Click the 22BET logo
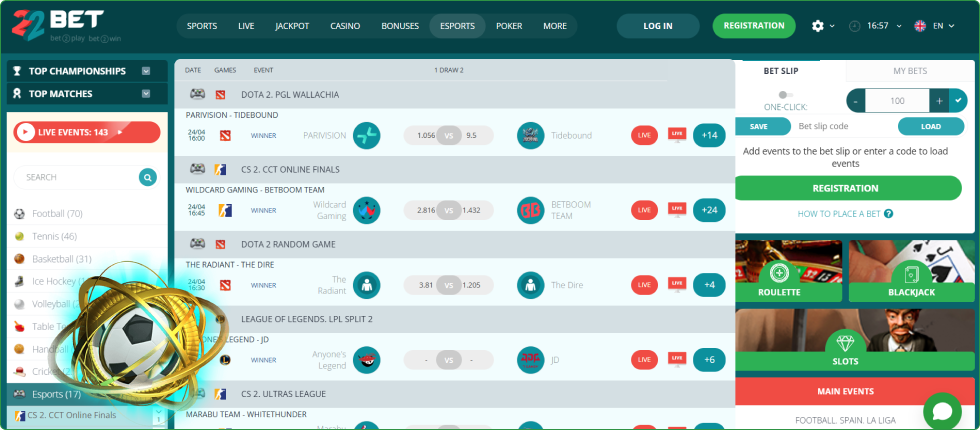The width and height of the screenshot is (980, 430). coord(58,26)
